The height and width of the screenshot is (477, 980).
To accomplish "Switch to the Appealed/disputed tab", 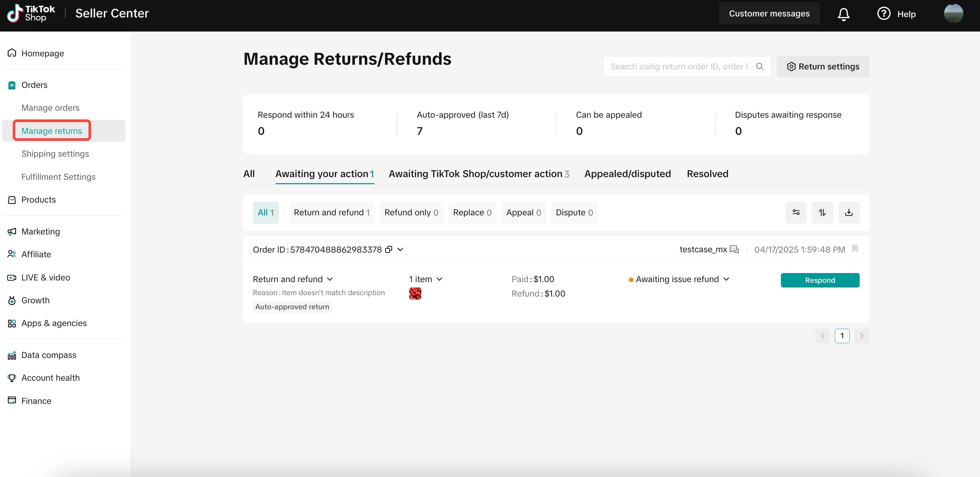I will [x=627, y=174].
